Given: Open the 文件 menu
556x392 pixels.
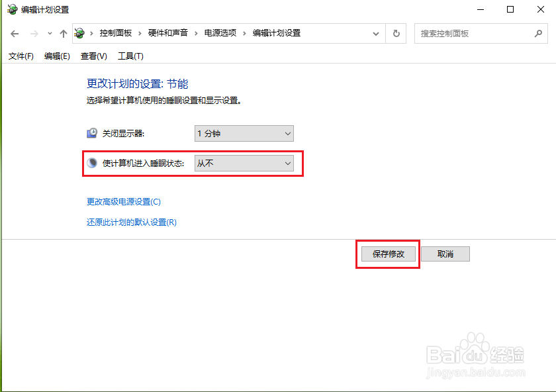Looking at the screenshot, I should 21,56.
